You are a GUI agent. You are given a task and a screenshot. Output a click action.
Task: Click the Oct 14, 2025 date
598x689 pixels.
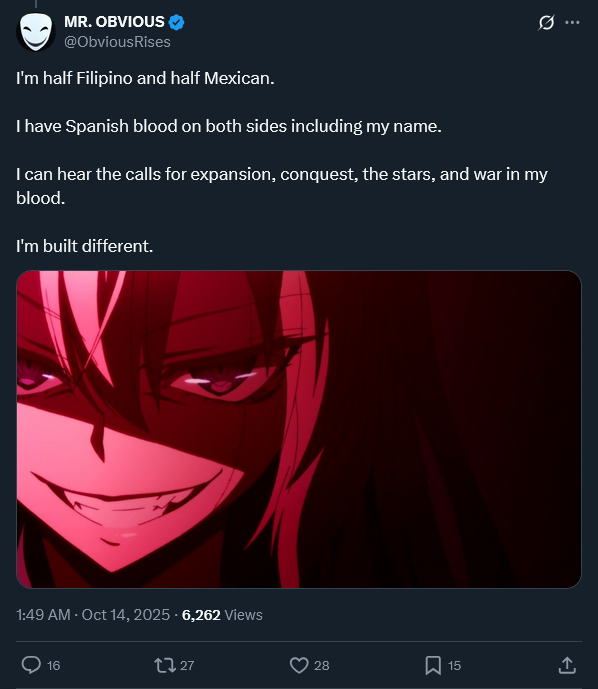click(x=126, y=615)
